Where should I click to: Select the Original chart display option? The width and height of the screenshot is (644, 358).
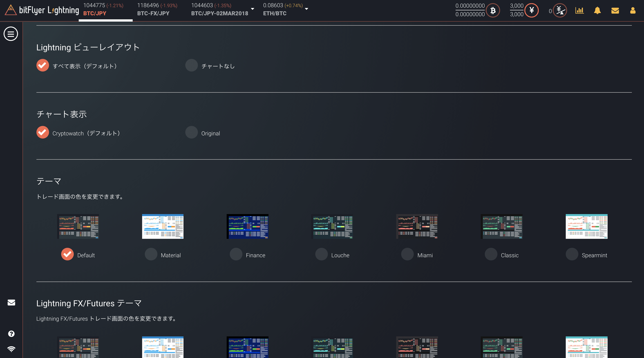192,132
